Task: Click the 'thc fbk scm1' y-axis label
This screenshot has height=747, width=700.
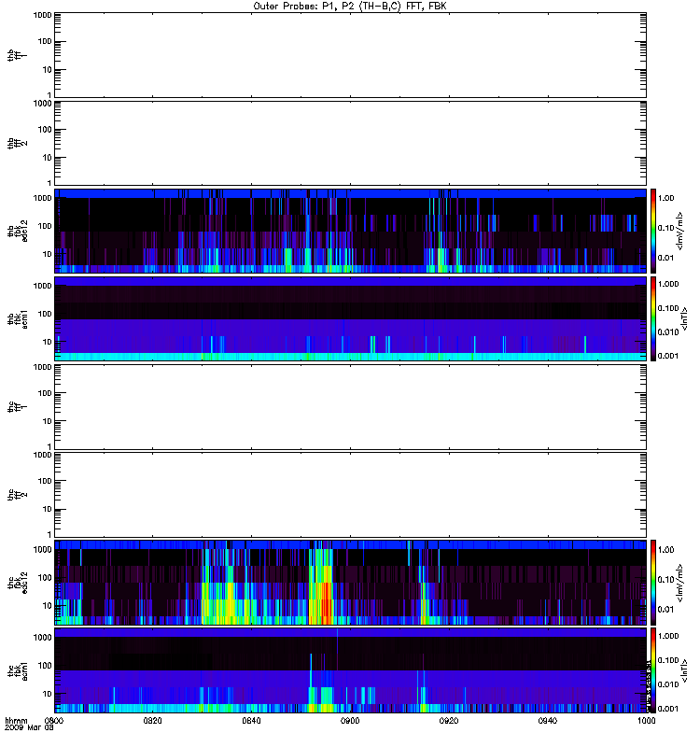Action: (x=18, y=670)
